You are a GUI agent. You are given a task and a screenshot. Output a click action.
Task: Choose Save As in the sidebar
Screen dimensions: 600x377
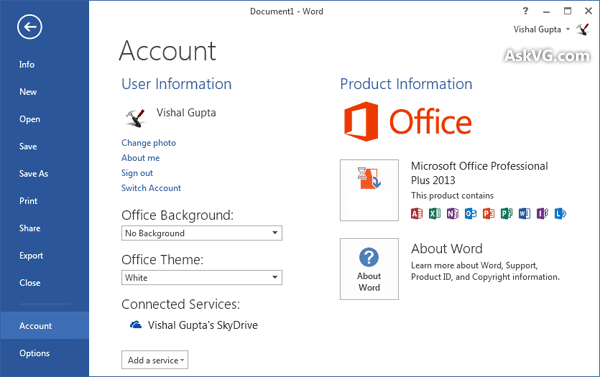pos(34,174)
